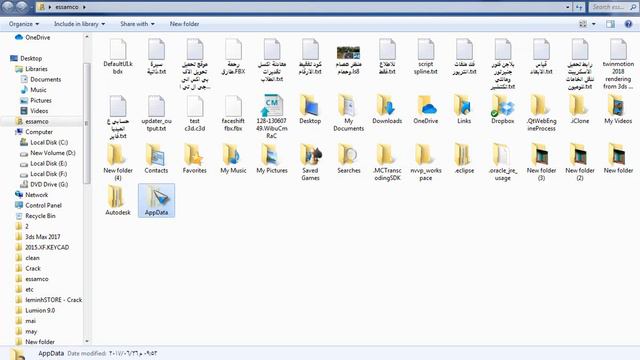Open the My Music folder
The image size is (640, 360).
(233, 159)
